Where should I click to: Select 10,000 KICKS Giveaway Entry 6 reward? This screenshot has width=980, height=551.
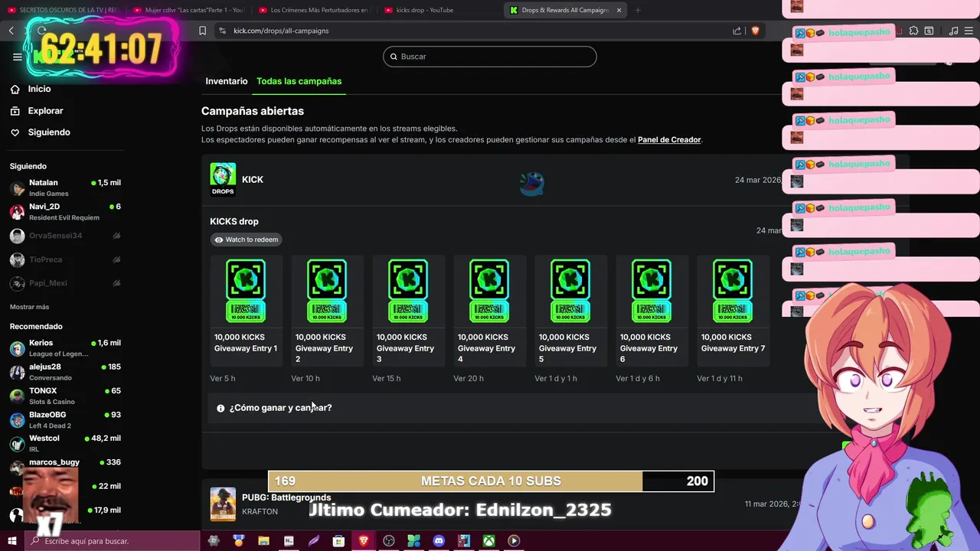pos(652,310)
